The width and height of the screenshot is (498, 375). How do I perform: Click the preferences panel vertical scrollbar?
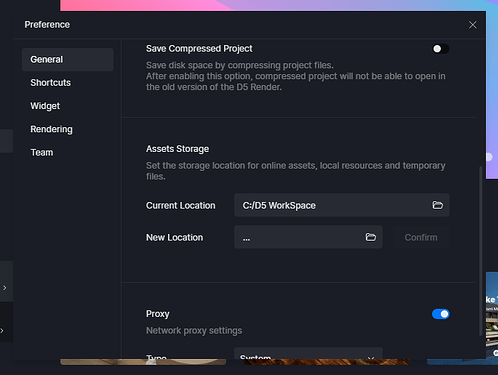(480, 251)
